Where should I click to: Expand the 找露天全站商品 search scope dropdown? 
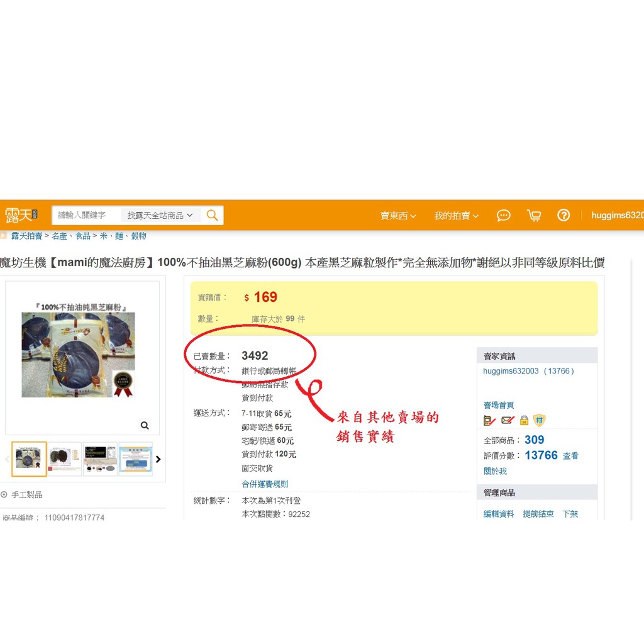point(160,215)
